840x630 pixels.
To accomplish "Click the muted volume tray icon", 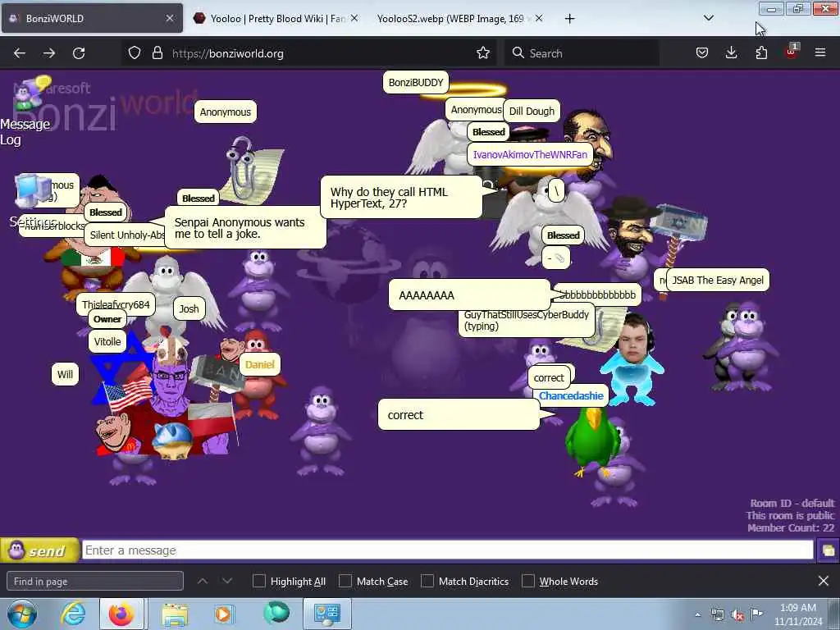I will point(737,615).
